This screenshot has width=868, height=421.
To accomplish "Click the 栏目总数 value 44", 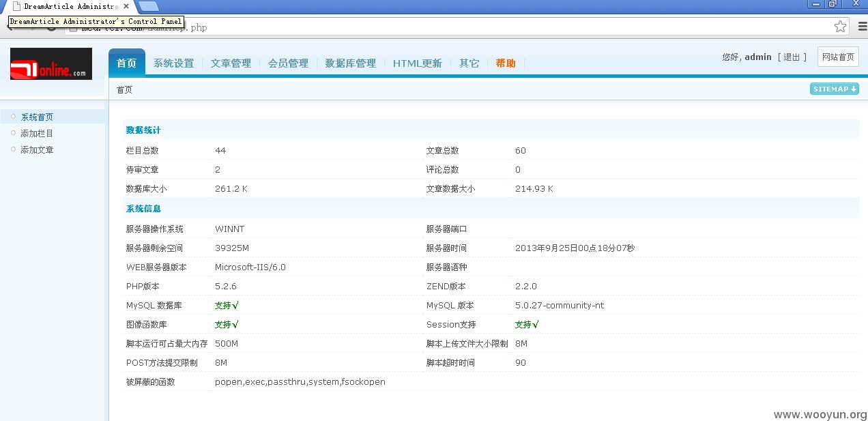I will [x=220, y=150].
